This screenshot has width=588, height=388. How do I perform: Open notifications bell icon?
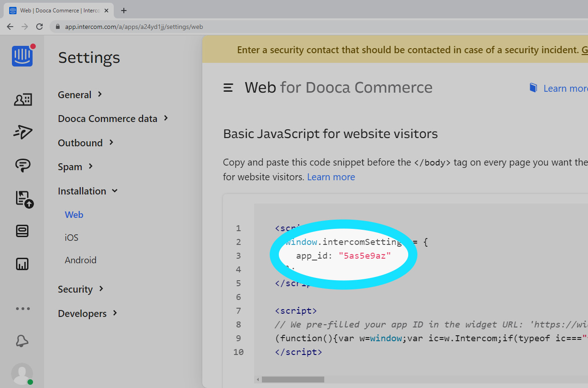coord(22,341)
